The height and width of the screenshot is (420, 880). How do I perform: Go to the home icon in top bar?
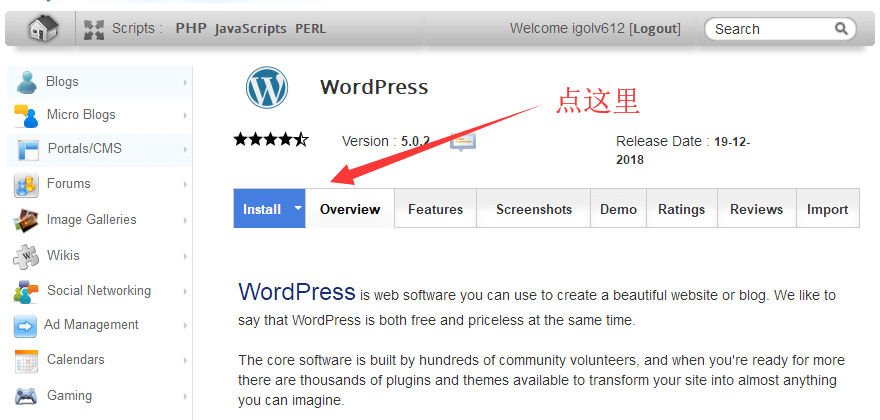[x=44, y=28]
